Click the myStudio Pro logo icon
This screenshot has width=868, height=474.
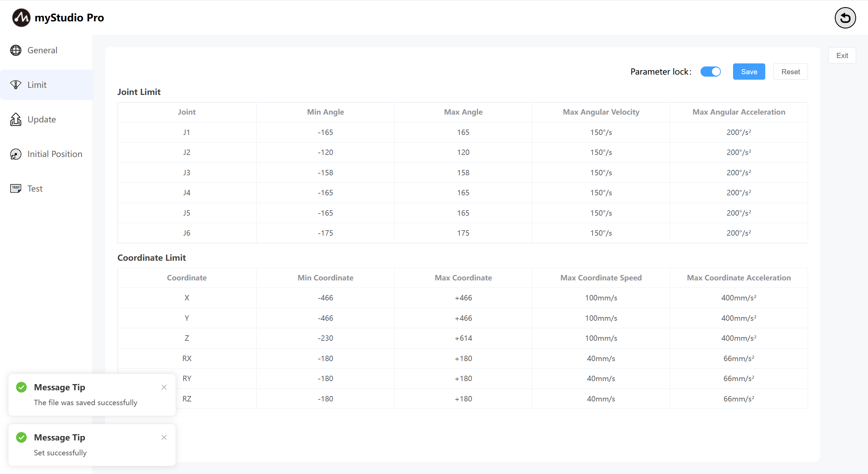coord(21,18)
